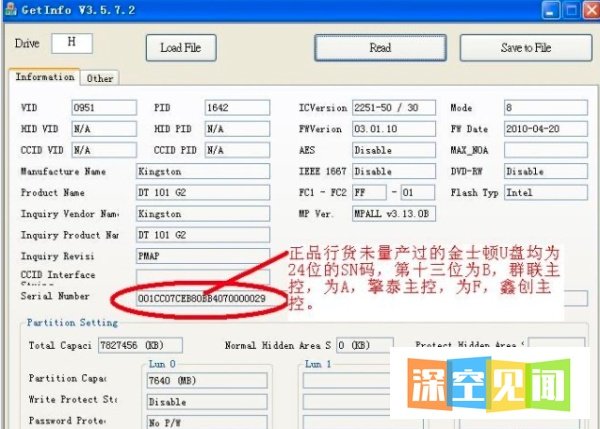Click Lun 0 Password Protect field No P/W

click(207, 422)
